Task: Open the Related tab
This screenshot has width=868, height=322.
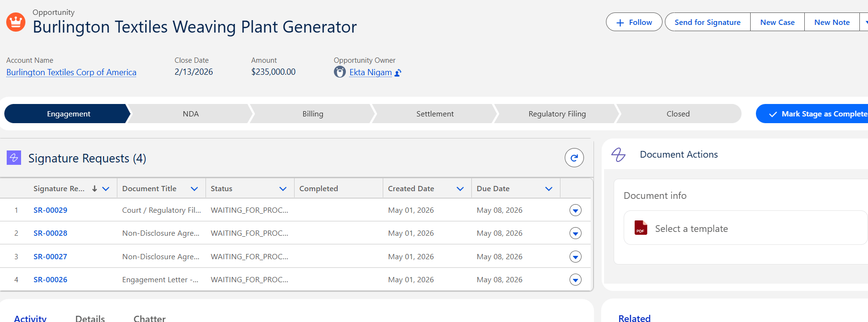Action: 634,318
